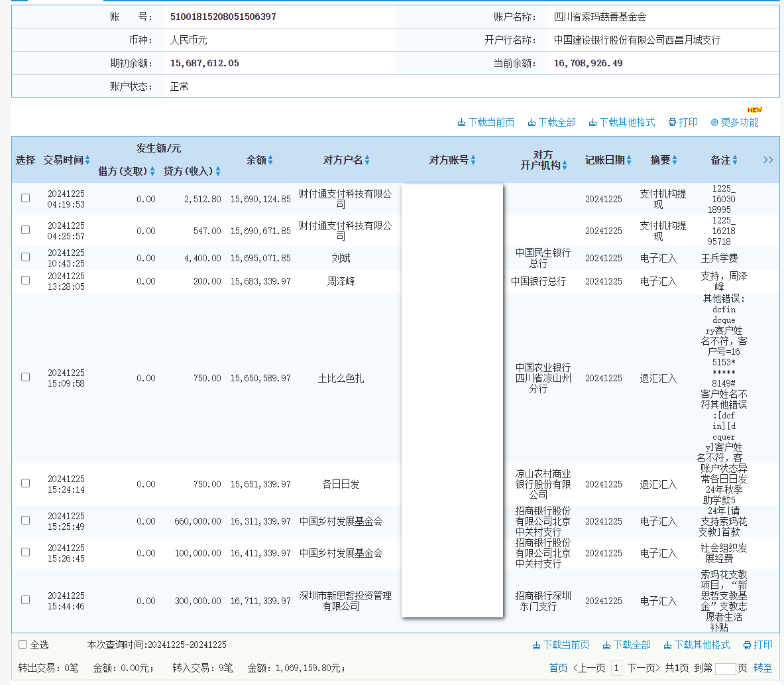The image size is (784, 685).
Task: Select the 04:25:57 transaction checkbox
Action: coord(25,229)
